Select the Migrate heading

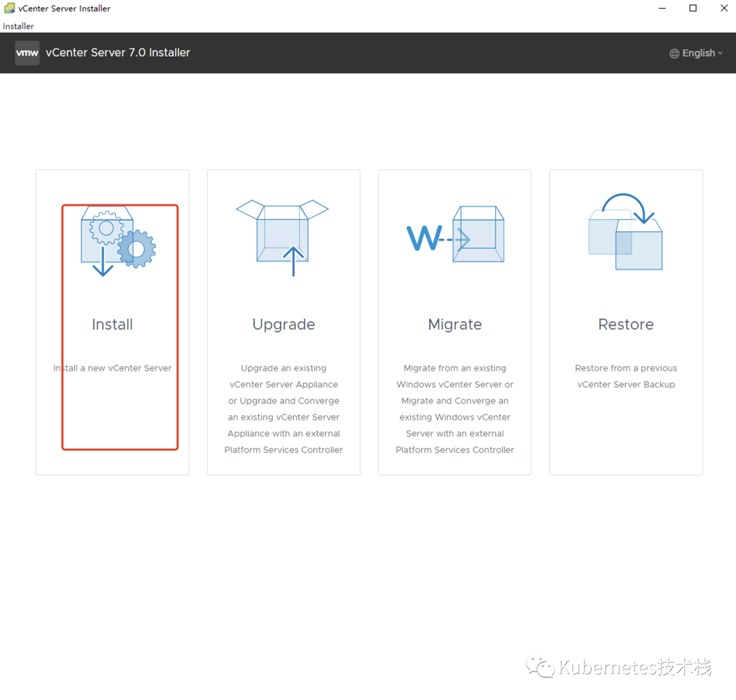point(455,325)
